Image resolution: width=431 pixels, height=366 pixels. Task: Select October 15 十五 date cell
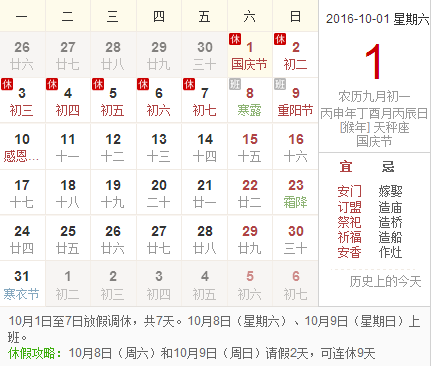coord(250,147)
